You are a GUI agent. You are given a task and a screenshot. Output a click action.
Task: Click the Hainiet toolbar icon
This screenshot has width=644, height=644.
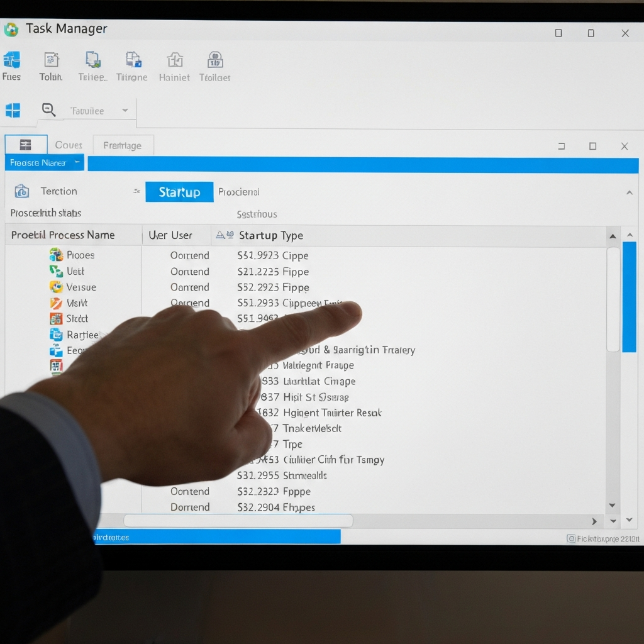174,61
